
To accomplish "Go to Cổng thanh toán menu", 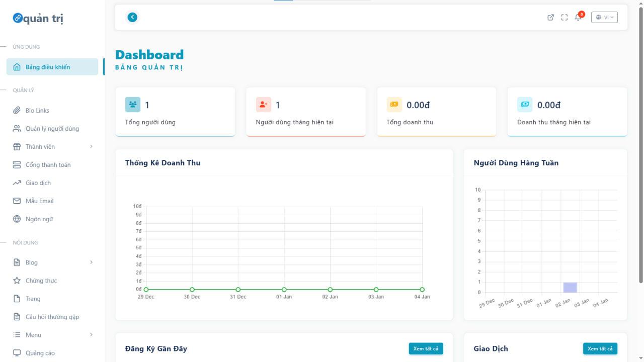I will (x=48, y=165).
